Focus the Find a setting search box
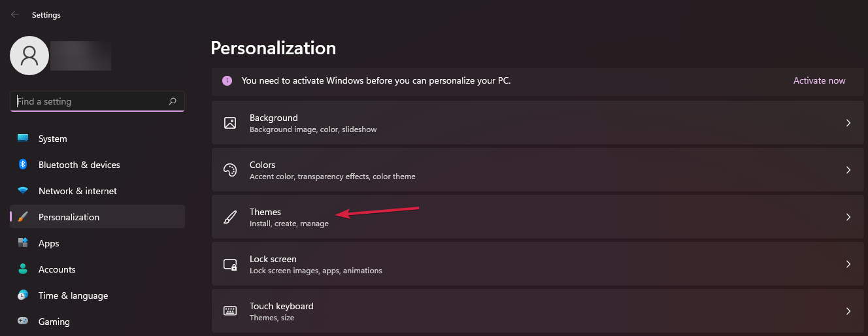The image size is (868, 336). [x=97, y=101]
